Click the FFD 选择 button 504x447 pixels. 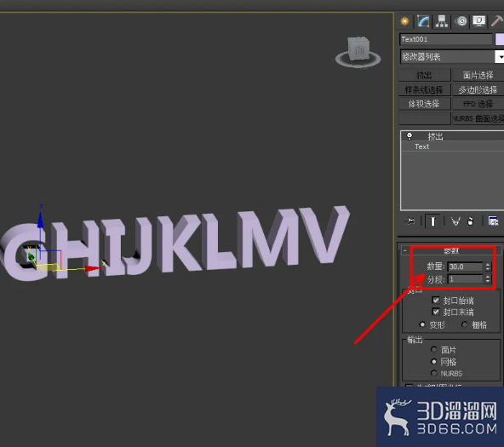[478, 104]
